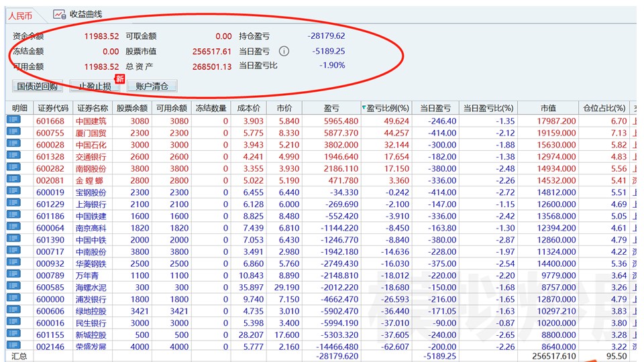Click 当日盈亏比 value -1.90%
The image size is (644, 362).
[x=332, y=65]
